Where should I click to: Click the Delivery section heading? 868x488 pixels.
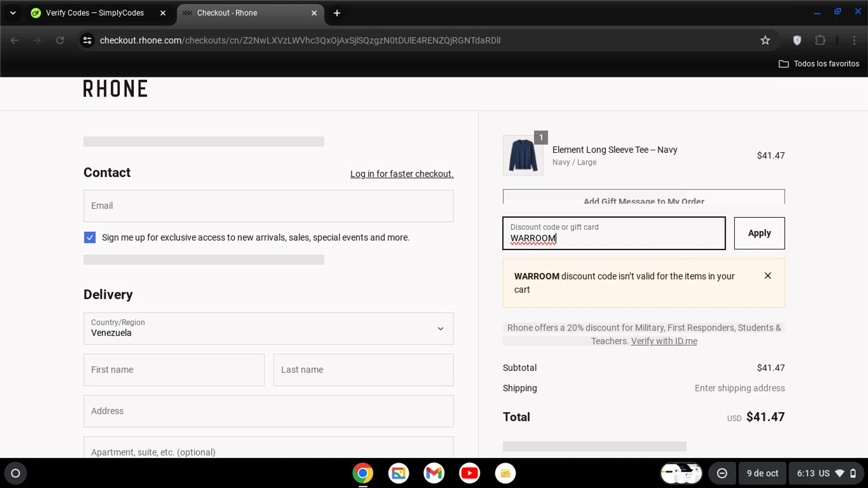pyautogui.click(x=108, y=295)
